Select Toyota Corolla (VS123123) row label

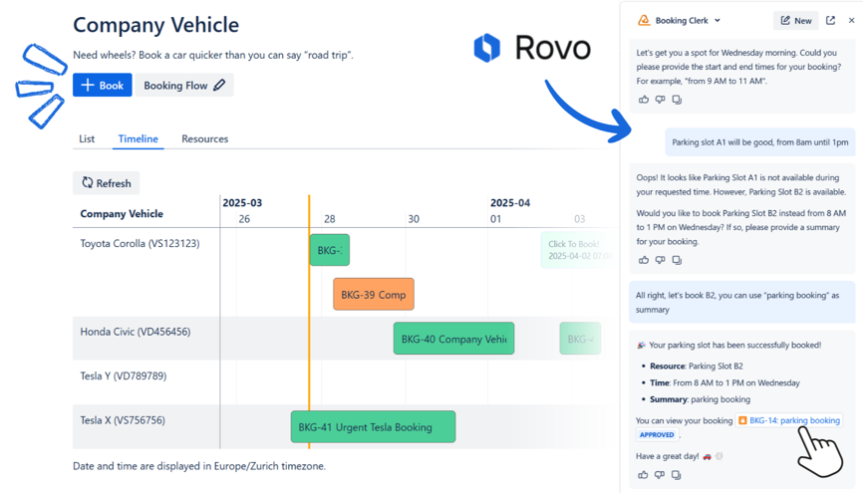point(141,243)
